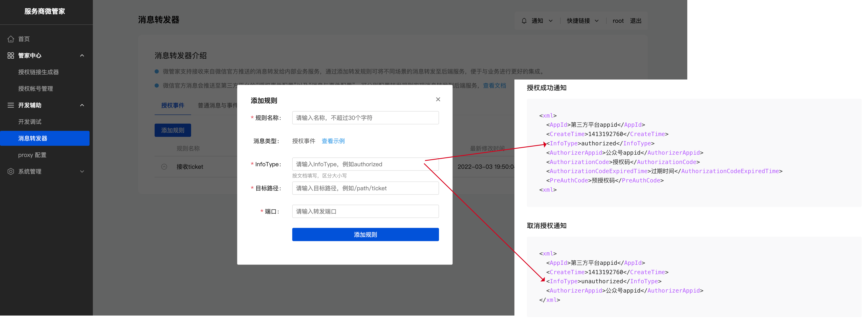Click the 规则名称 column header
This screenshot has height=323, width=868.
click(x=188, y=148)
